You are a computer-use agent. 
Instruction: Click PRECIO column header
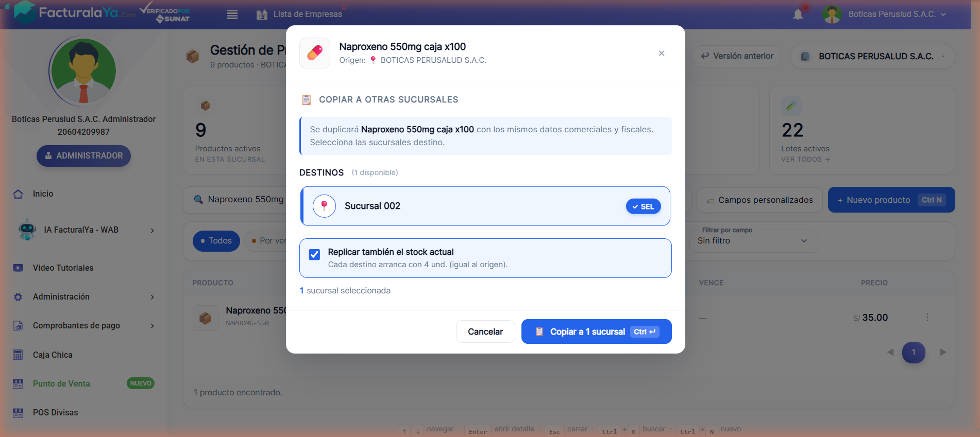874,283
